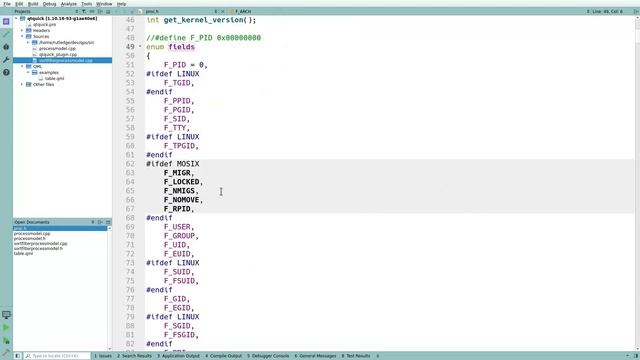Close the proc.h document
The width and height of the screenshot is (640, 360).
coord(223,11)
